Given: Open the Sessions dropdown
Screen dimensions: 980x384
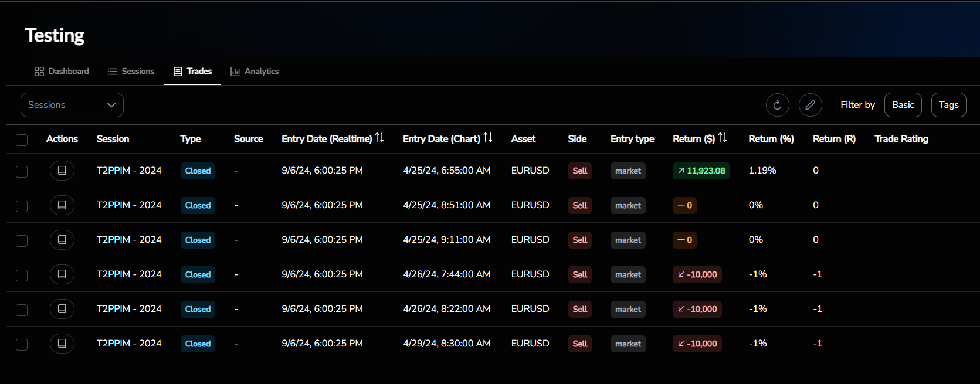Looking at the screenshot, I should click(72, 105).
